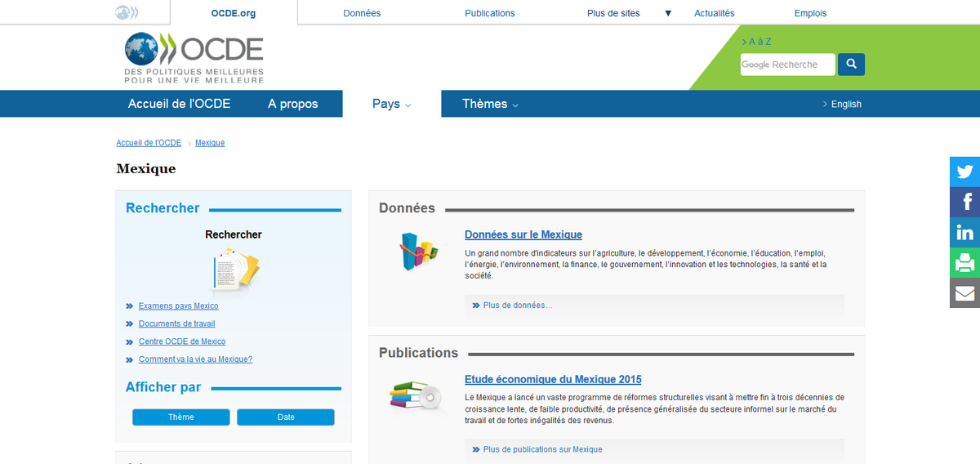Viewport: 980px width, 464px height.
Task: Select the OCDE.org tab
Action: pos(234,13)
